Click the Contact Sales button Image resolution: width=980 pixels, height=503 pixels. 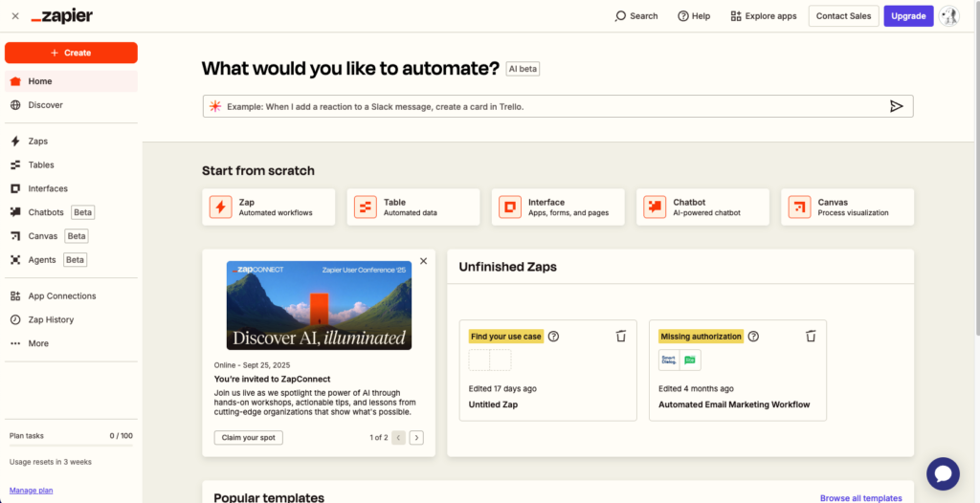point(844,16)
